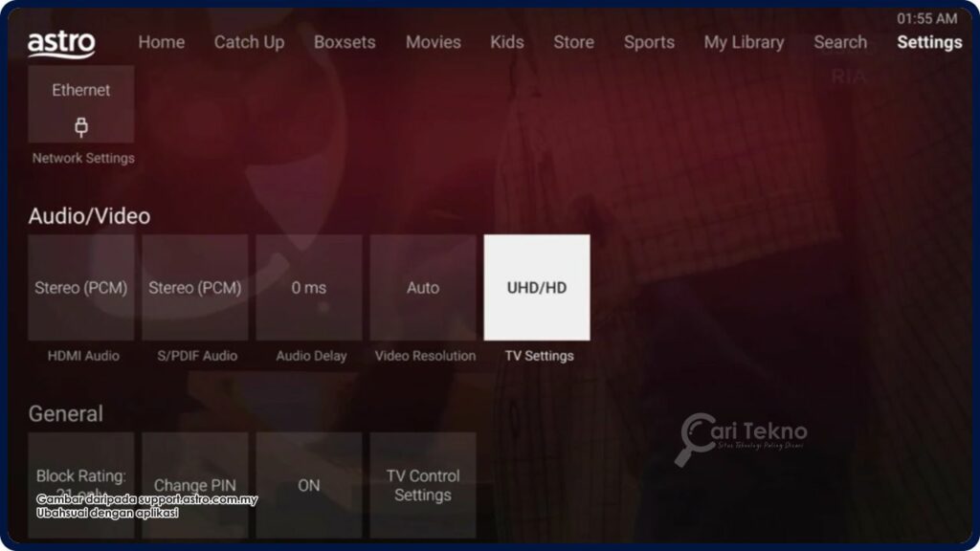Open My Library
Screen dimensions: 980x551
(744, 42)
